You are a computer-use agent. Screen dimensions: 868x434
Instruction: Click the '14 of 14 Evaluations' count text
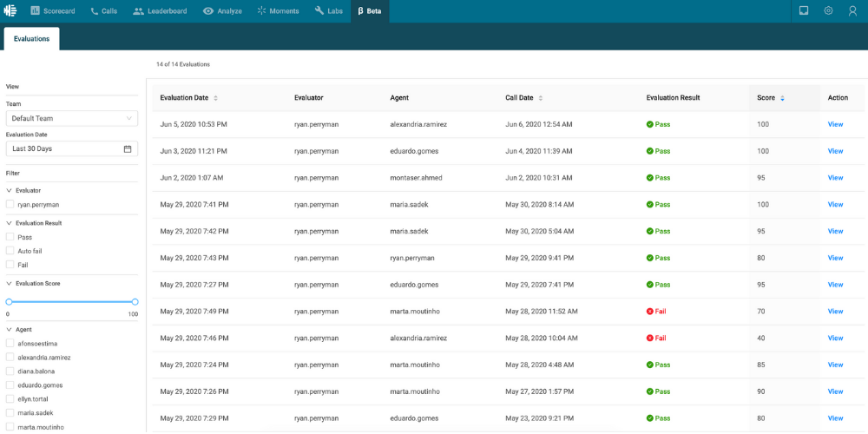click(x=183, y=64)
